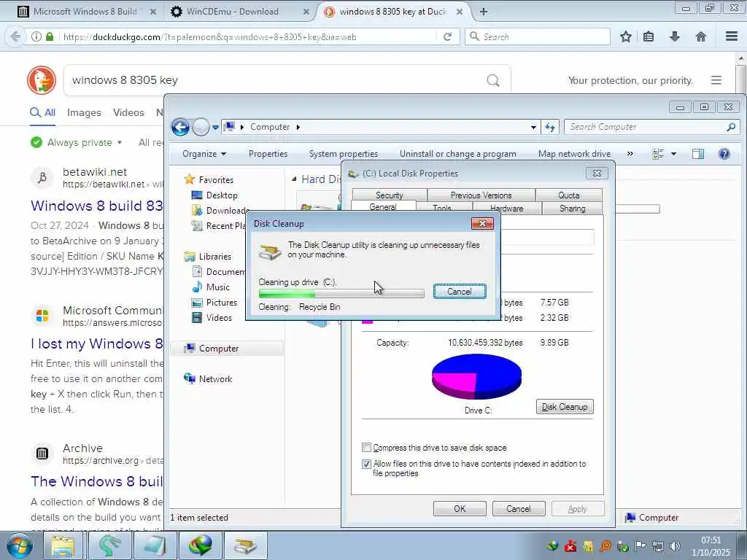Refresh the Explorer address bar

550,127
